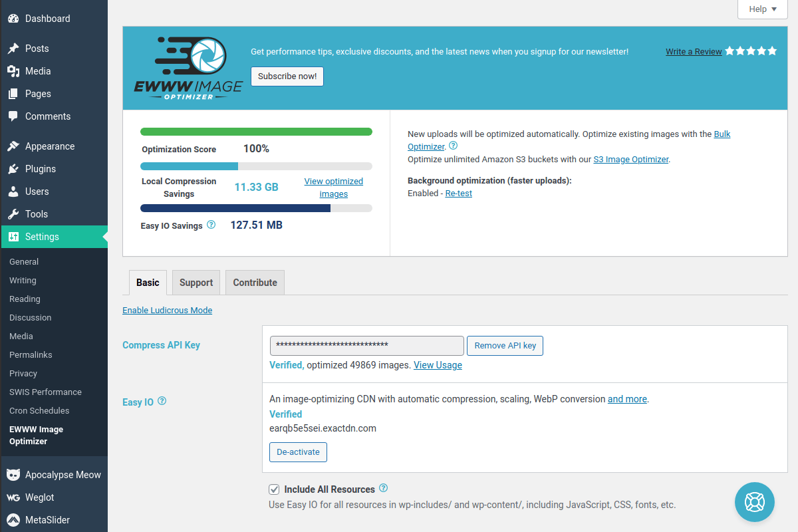Open Media via its sidebar icon
Screen dimensions: 798x532
[x=13, y=71]
